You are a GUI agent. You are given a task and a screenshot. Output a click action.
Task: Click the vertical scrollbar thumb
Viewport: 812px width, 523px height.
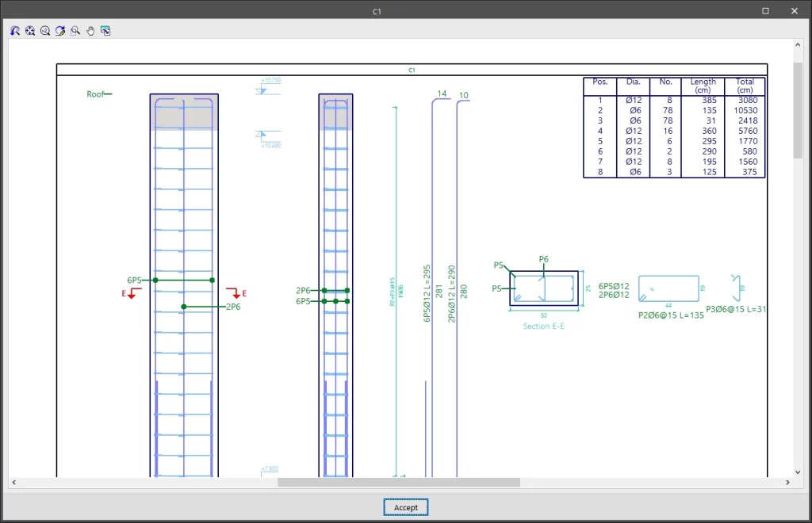point(798,109)
